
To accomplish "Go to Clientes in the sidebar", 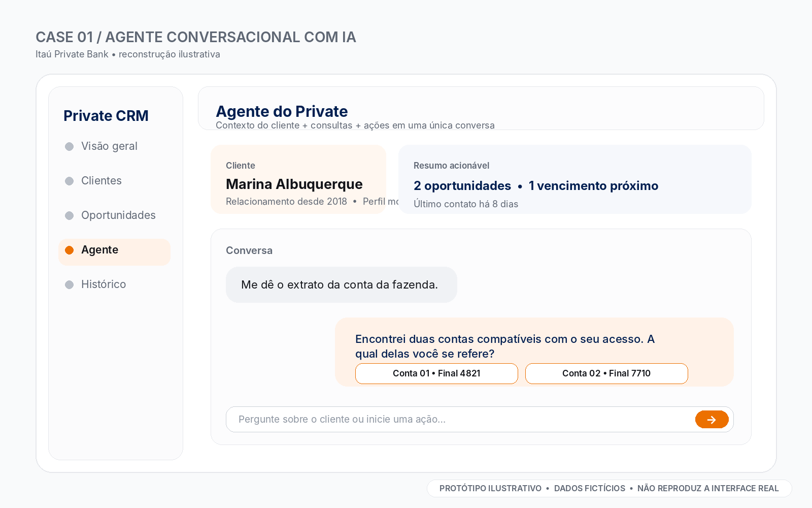I will pyautogui.click(x=114, y=181).
